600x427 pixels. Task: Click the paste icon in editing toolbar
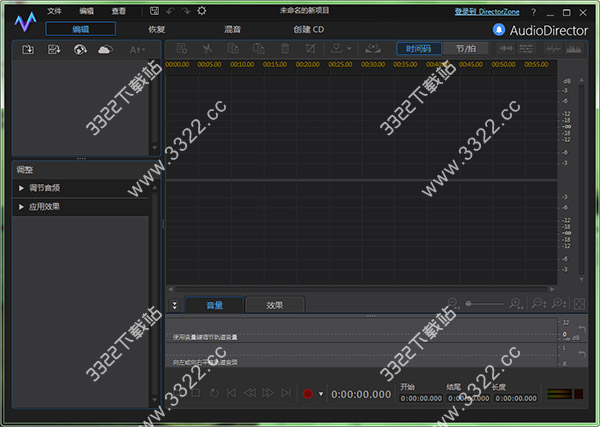coord(259,49)
